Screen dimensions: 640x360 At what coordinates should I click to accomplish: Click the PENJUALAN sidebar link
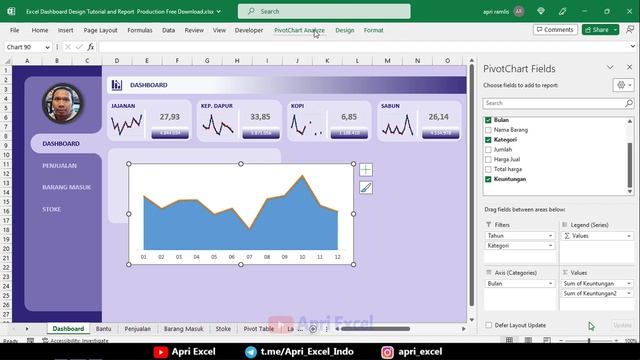click(60, 166)
